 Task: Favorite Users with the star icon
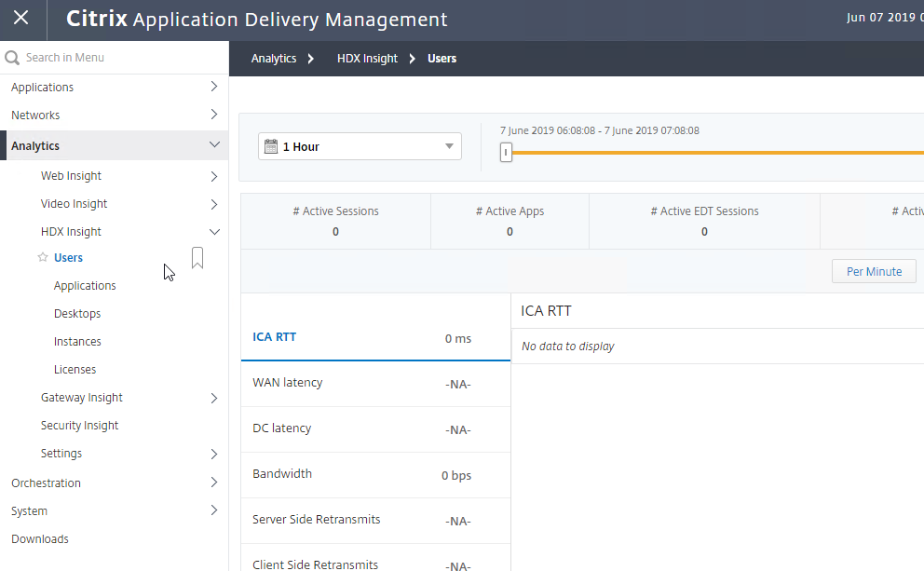click(x=43, y=257)
